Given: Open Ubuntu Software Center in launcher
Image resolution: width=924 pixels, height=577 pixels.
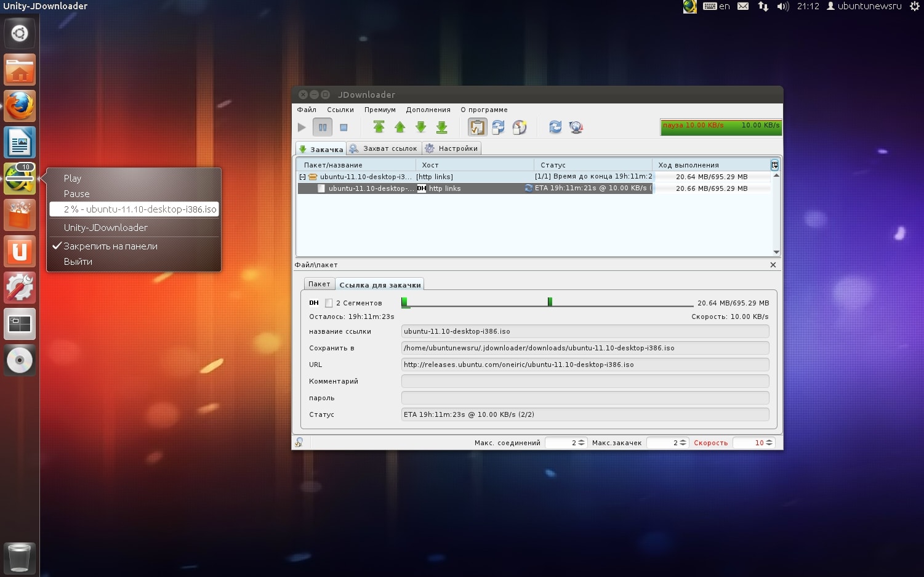Looking at the screenshot, I should 20,215.
